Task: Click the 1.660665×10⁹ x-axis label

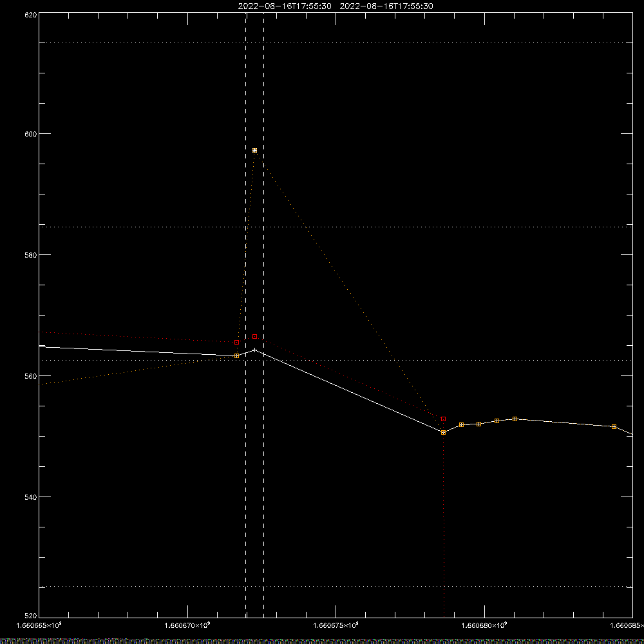Action: (39, 625)
